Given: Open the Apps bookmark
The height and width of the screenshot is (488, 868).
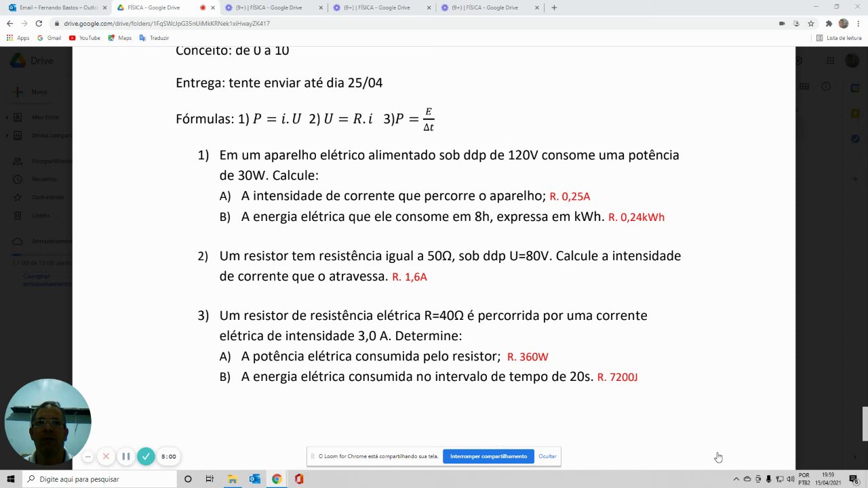Looking at the screenshot, I should point(18,38).
